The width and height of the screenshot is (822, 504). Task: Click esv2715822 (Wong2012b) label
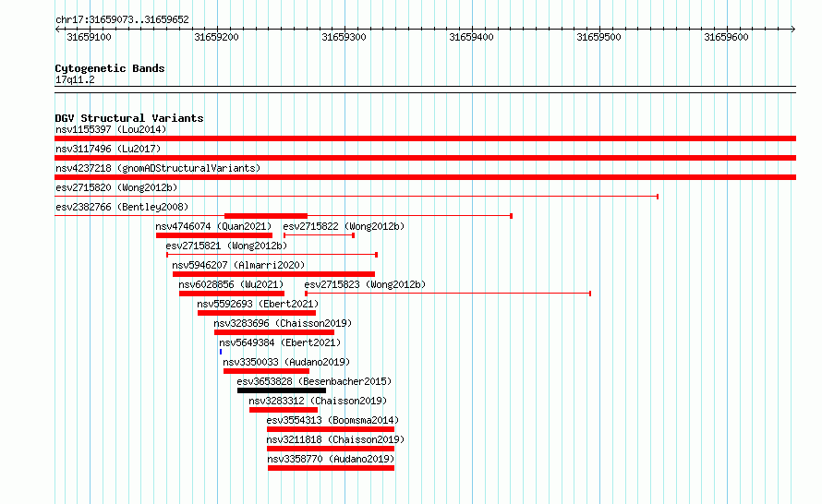tap(344, 226)
